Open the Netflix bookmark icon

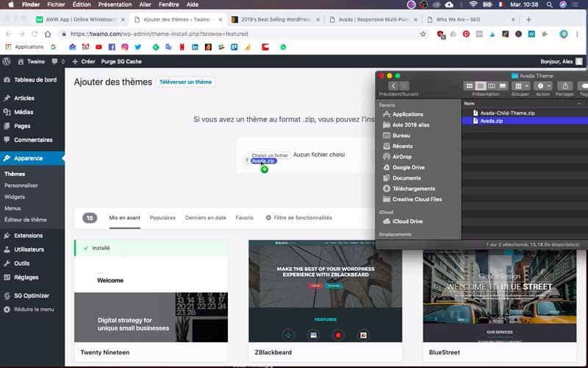(x=182, y=47)
